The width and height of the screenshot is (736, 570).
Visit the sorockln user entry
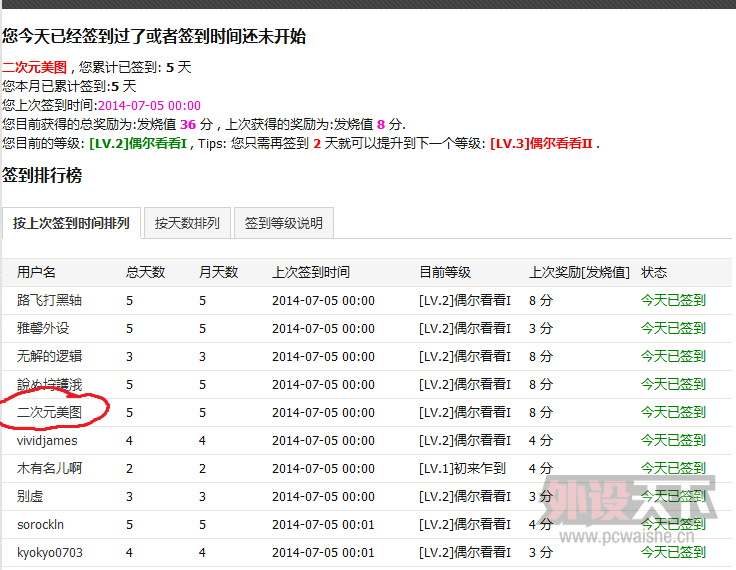point(40,524)
